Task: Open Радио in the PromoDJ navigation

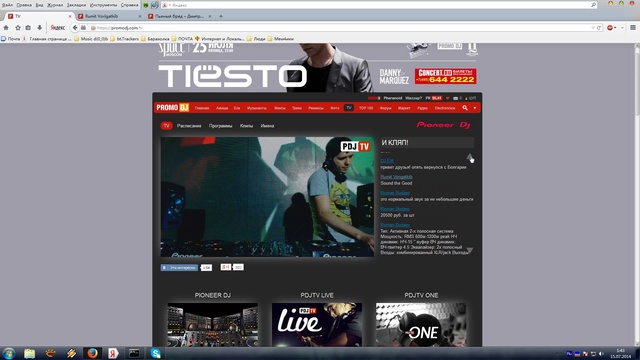Action: (x=422, y=108)
